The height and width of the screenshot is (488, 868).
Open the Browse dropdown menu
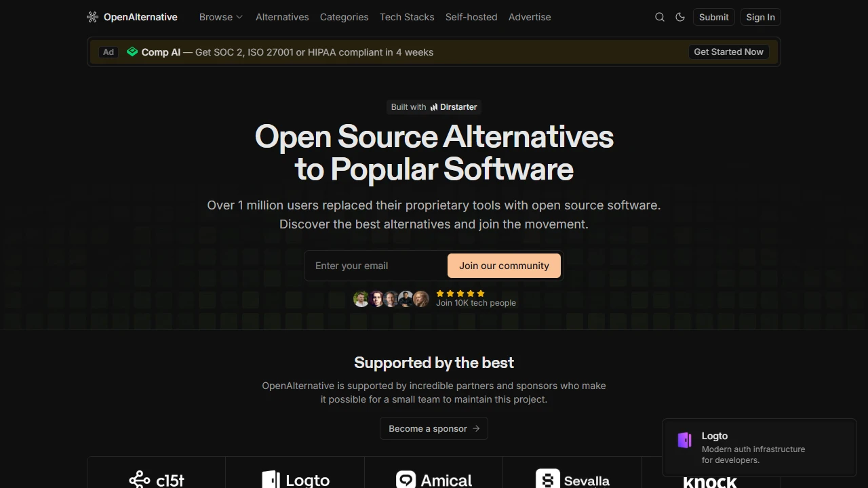click(220, 17)
